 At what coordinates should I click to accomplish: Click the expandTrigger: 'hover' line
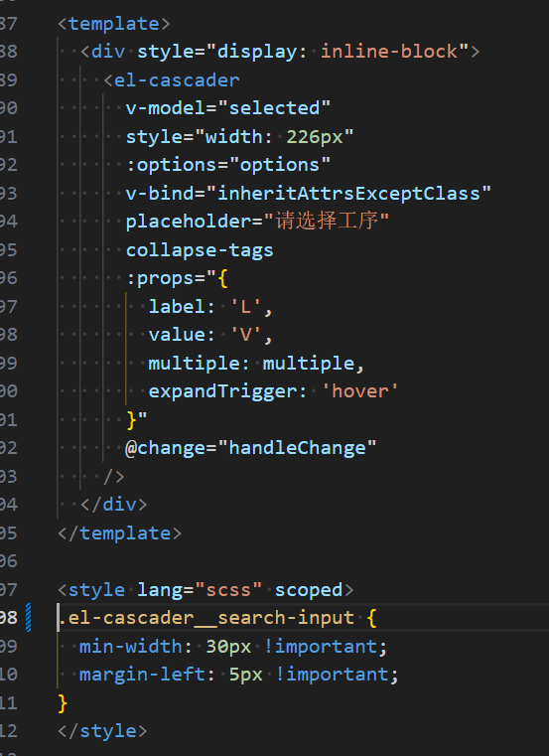[x=273, y=391]
